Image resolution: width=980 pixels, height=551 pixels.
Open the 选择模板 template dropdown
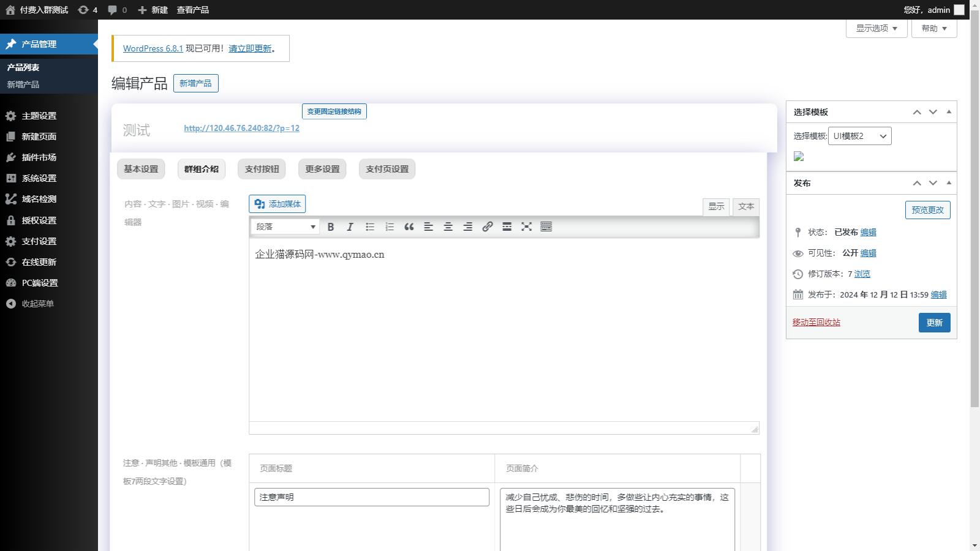click(859, 136)
